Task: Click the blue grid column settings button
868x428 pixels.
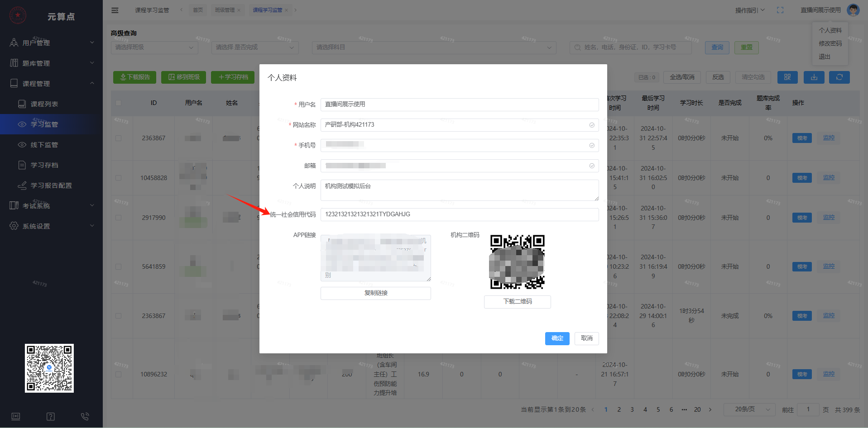Action: pyautogui.click(x=787, y=77)
